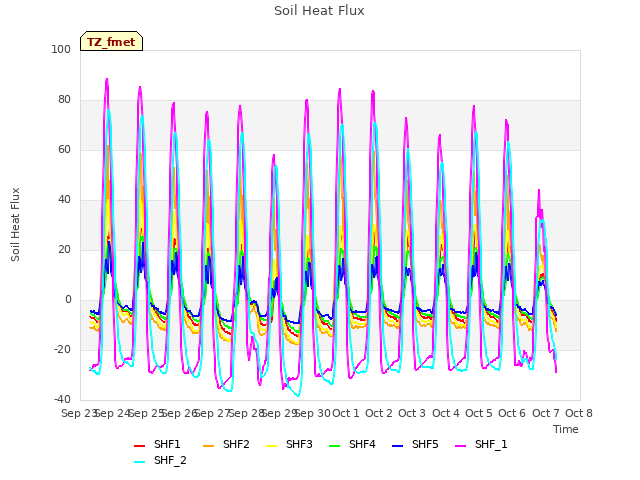Click the Time x-axis label
The image size is (640, 480).
click(x=566, y=429)
